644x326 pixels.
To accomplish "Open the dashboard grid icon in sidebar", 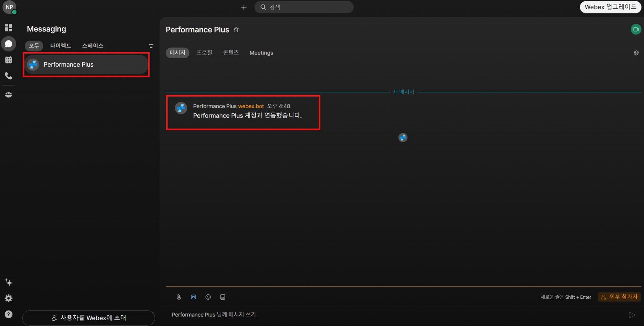I will coord(9,28).
